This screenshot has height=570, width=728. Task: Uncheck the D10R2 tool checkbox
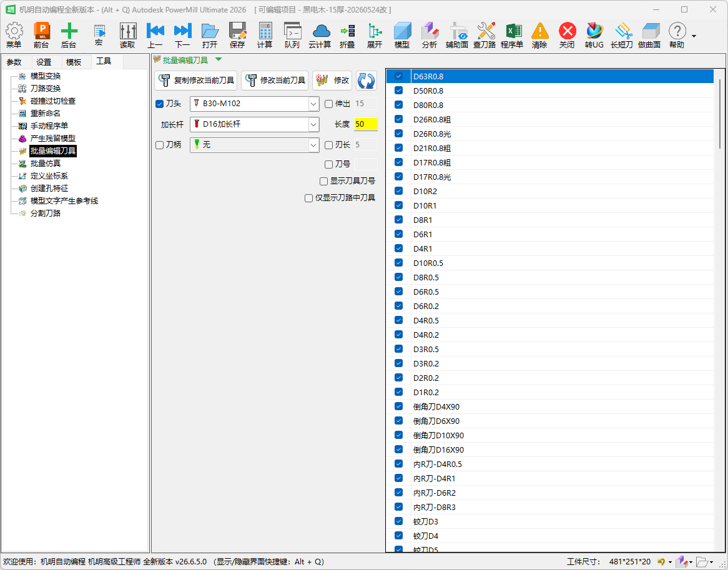click(398, 191)
